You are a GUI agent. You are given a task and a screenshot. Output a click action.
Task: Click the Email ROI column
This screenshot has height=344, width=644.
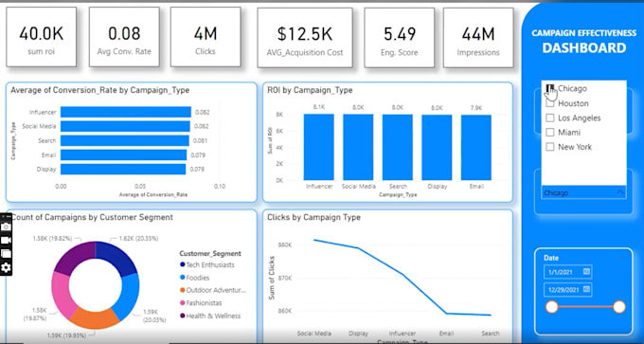point(476,148)
